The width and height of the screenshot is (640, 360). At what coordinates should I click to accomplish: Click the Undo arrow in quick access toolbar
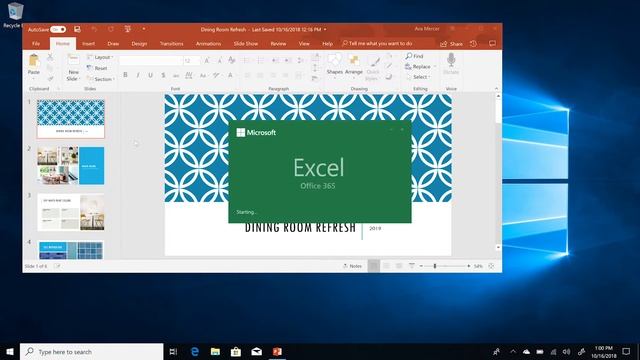coord(94,29)
